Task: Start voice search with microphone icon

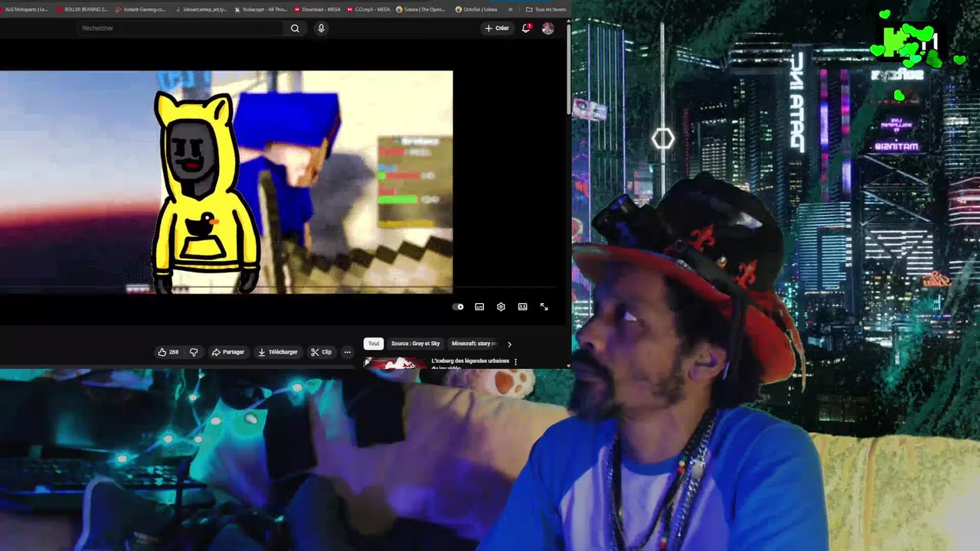Action: click(321, 28)
